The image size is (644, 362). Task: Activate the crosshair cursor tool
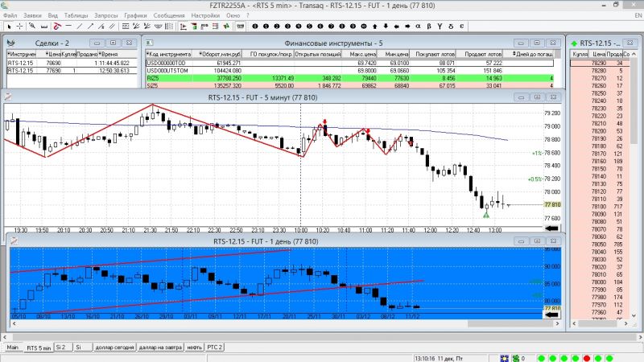point(19,27)
